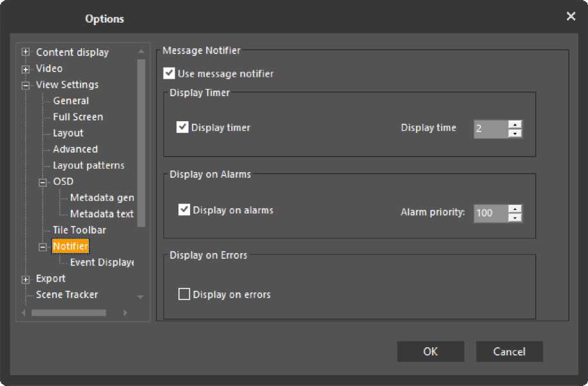
Task: Click Cancel to discard changes
Action: 509,351
